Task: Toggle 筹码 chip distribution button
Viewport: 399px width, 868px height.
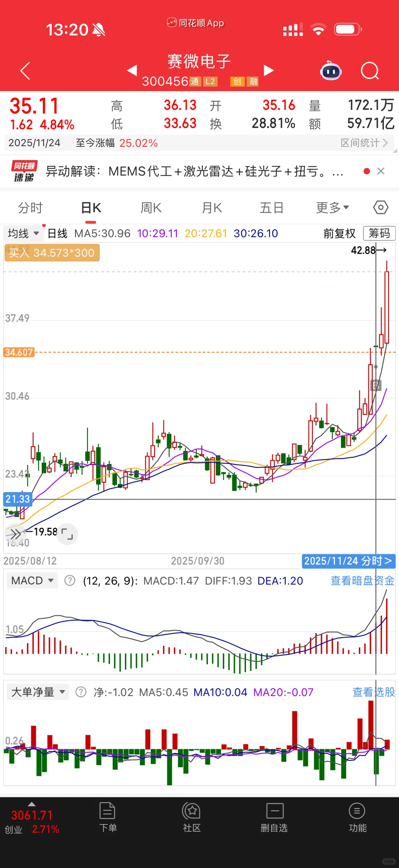Action: (379, 233)
